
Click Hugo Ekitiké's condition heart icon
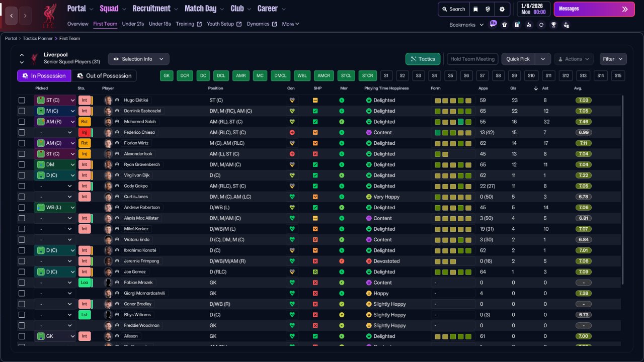tap(292, 100)
